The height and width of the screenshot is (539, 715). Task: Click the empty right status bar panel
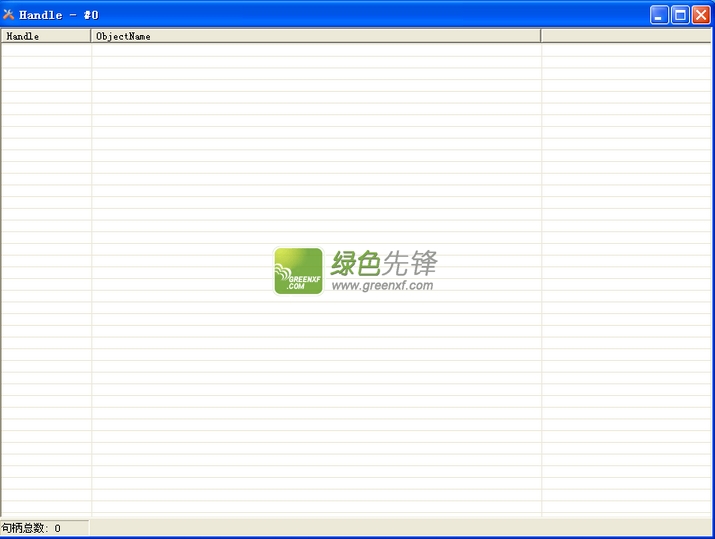[400, 528]
